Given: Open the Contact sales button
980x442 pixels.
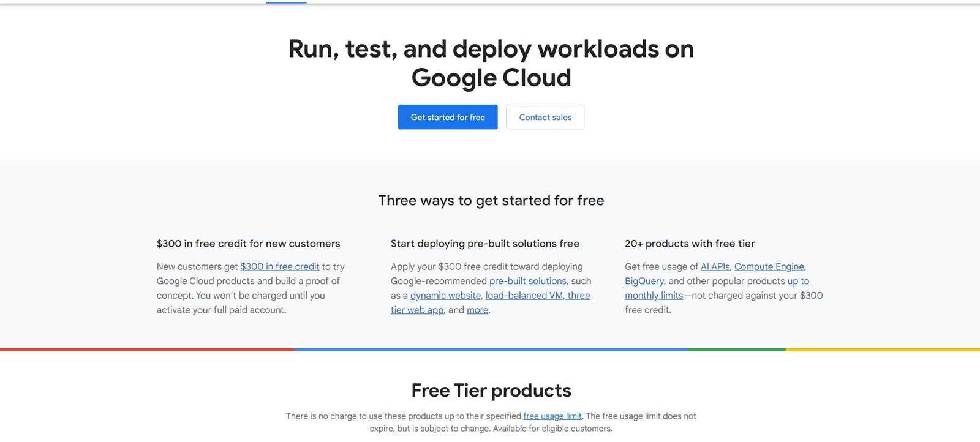Looking at the screenshot, I should (545, 117).
